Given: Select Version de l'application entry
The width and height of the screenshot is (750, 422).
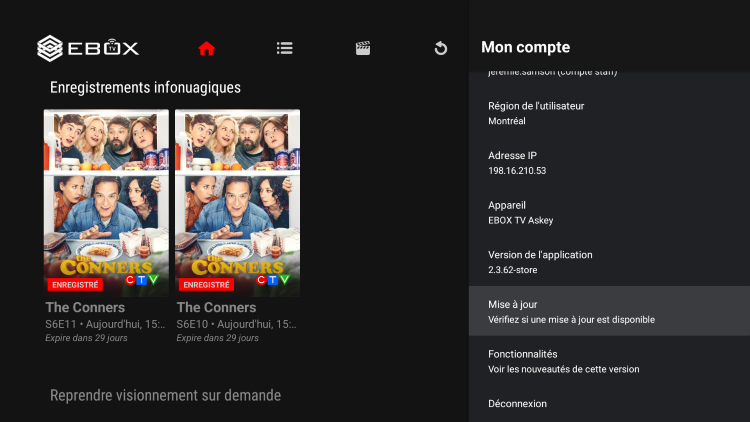Looking at the screenshot, I should (x=609, y=262).
